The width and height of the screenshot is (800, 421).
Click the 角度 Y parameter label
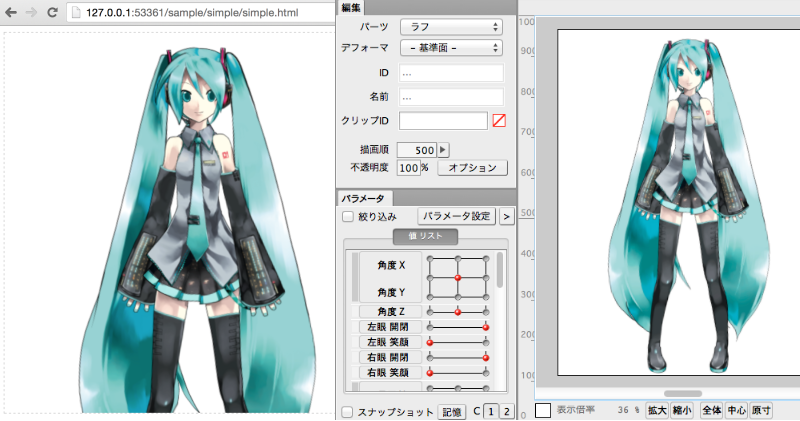[391, 292]
